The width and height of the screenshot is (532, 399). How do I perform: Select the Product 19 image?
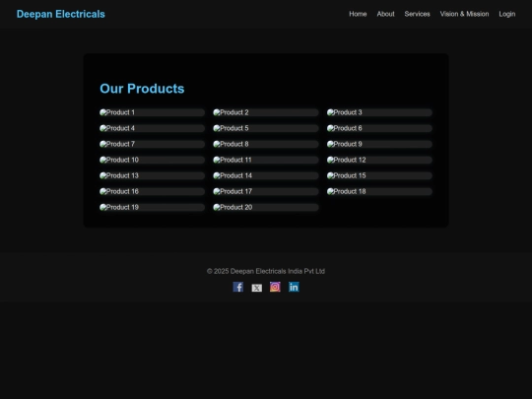point(153,207)
